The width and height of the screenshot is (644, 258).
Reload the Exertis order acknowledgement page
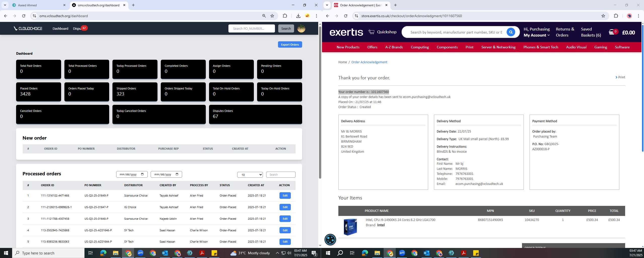[x=346, y=16]
